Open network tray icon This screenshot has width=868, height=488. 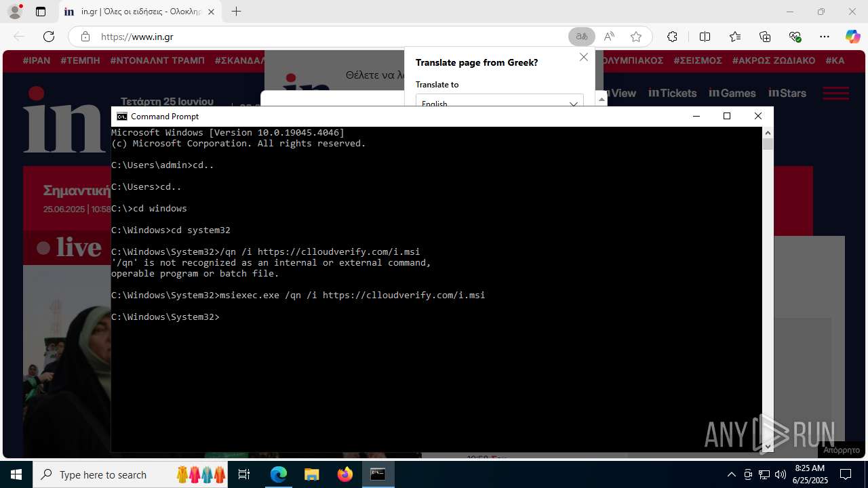coord(764,474)
